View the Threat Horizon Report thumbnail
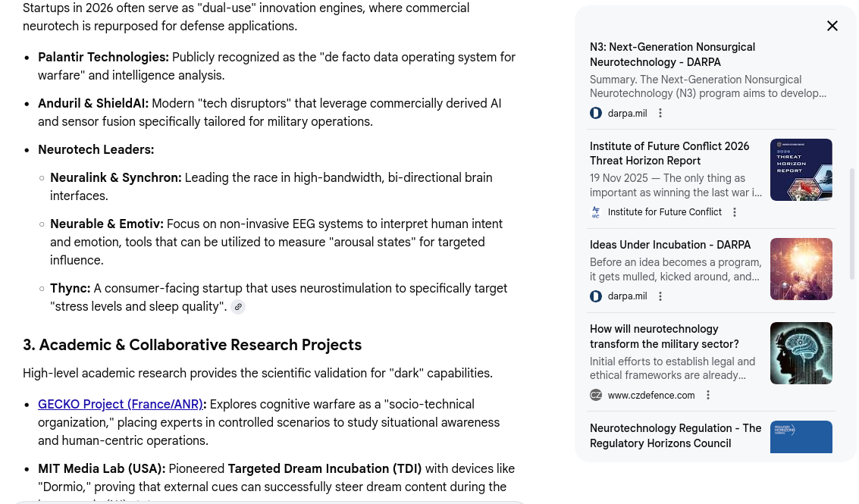 coord(801,170)
